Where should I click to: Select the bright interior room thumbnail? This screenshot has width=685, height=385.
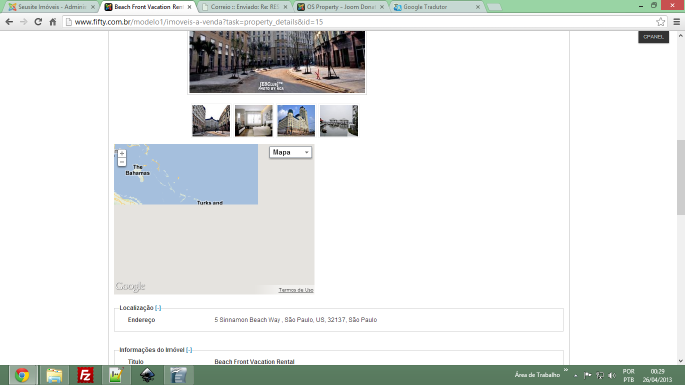tap(253, 121)
